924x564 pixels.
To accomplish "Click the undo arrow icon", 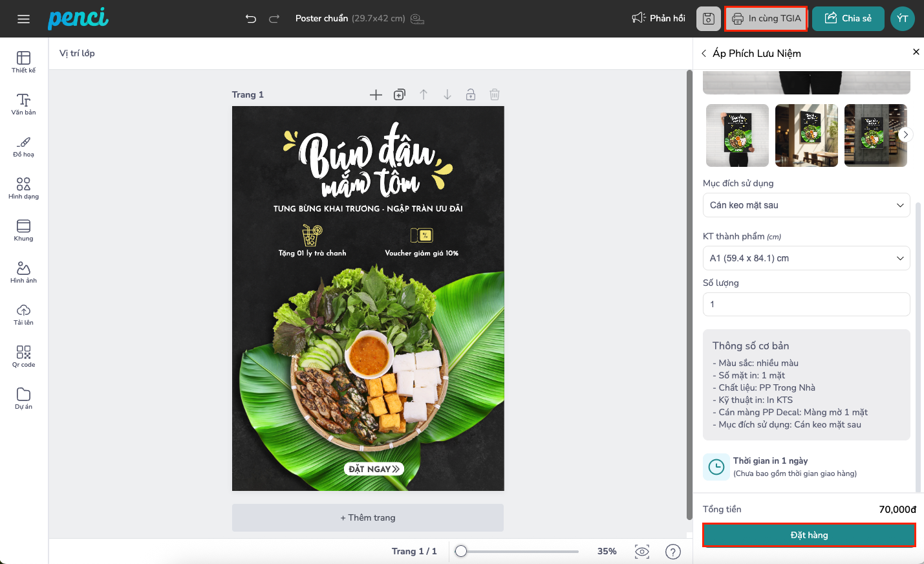I will (x=251, y=19).
